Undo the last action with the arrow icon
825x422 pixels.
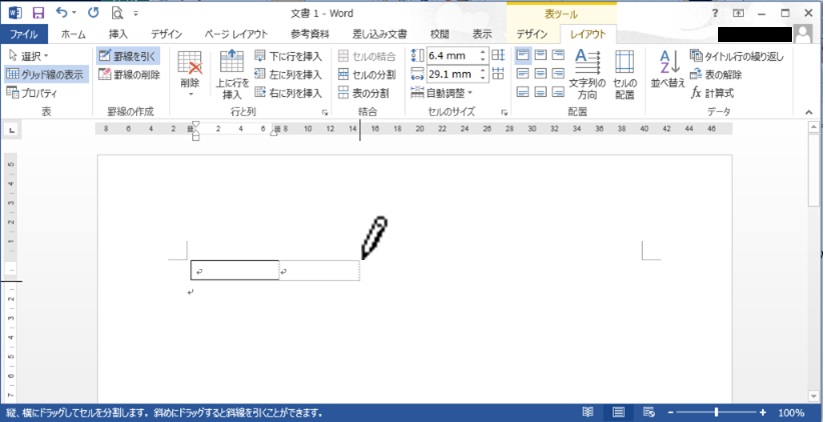coord(62,13)
